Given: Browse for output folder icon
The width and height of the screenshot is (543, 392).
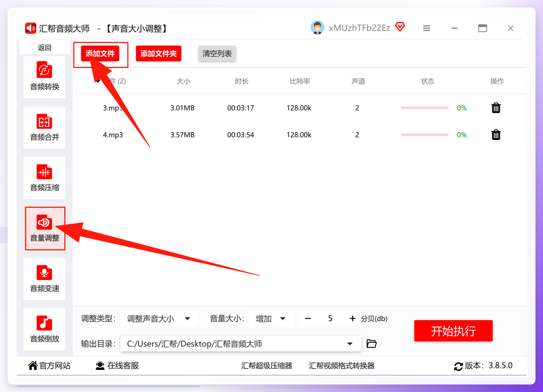Looking at the screenshot, I should click(x=371, y=344).
